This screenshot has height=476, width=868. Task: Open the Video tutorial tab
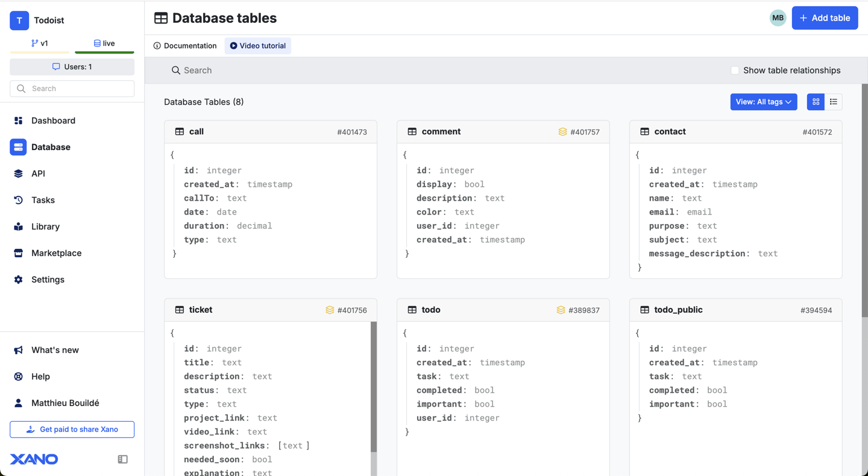click(x=258, y=46)
